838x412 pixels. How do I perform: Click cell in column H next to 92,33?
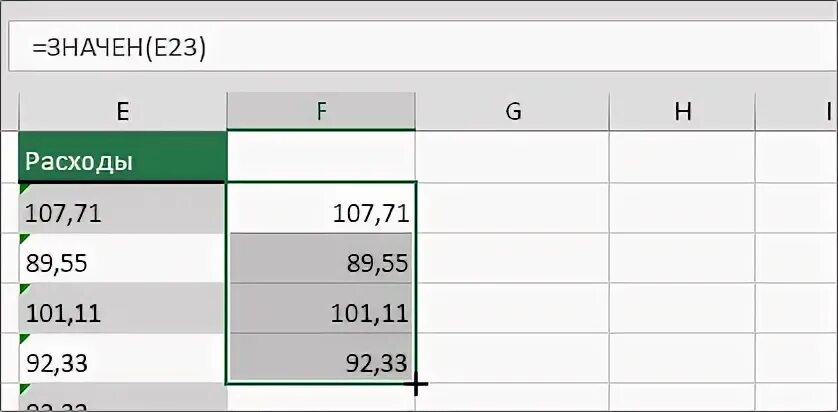682,359
